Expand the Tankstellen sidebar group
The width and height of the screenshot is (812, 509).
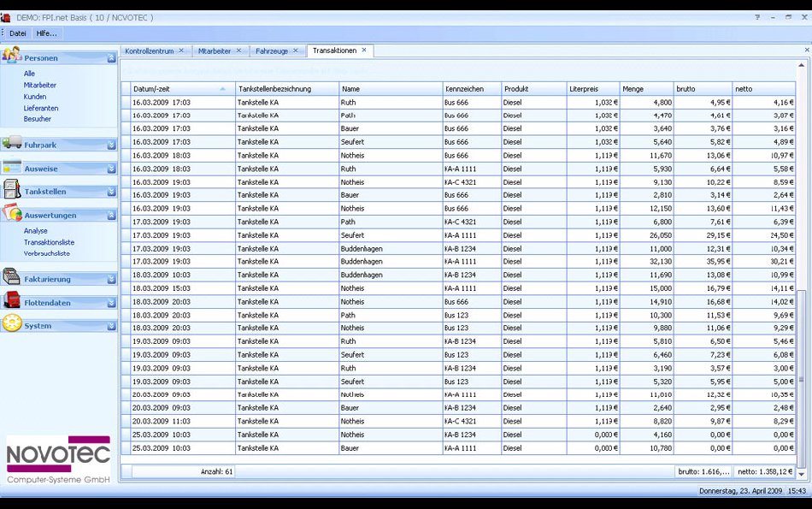[111, 192]
